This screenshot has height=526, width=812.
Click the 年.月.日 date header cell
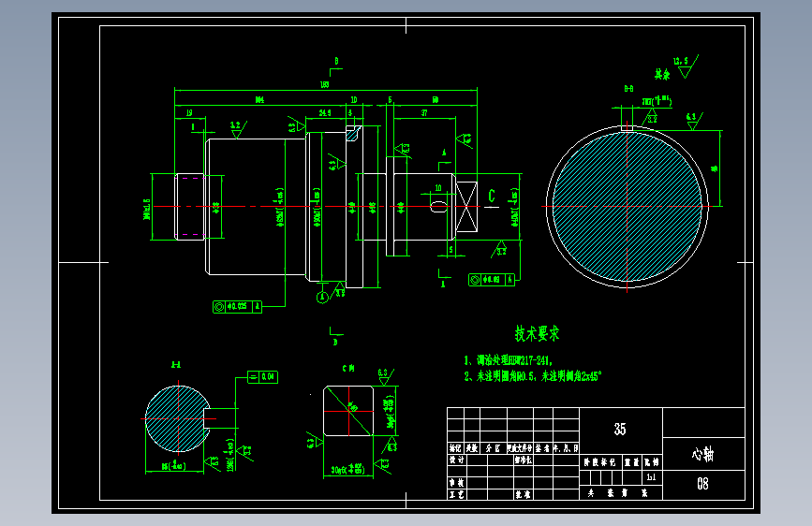[x=566, y=448]
